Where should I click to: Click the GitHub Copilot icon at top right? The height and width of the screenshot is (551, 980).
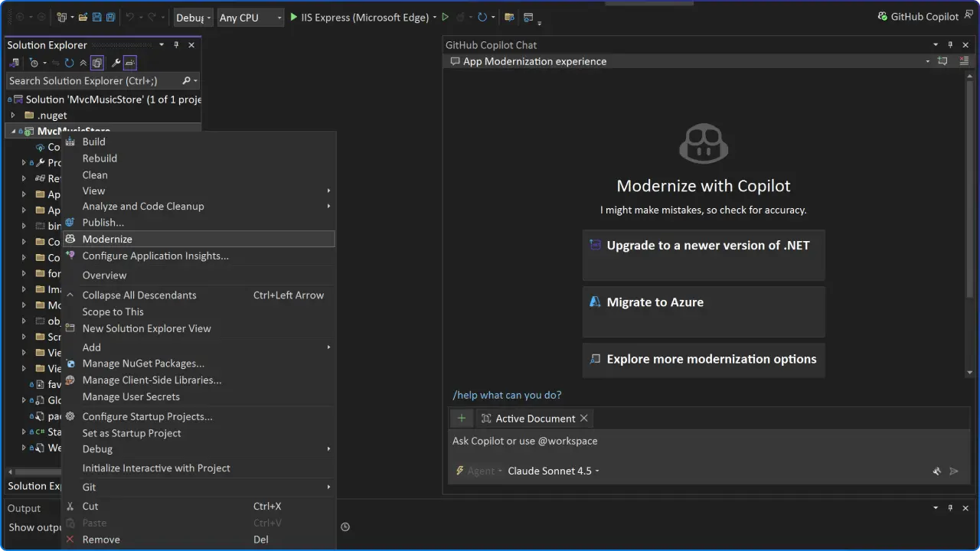[x=882, y=17]
